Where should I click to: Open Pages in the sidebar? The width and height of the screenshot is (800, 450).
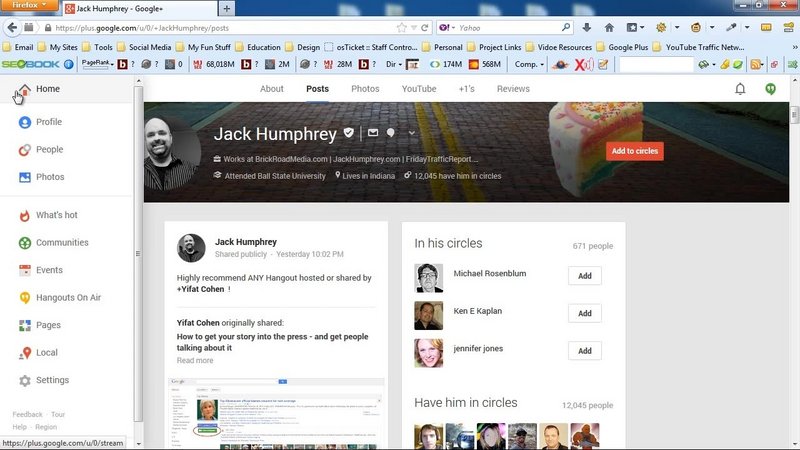(39, 326)
